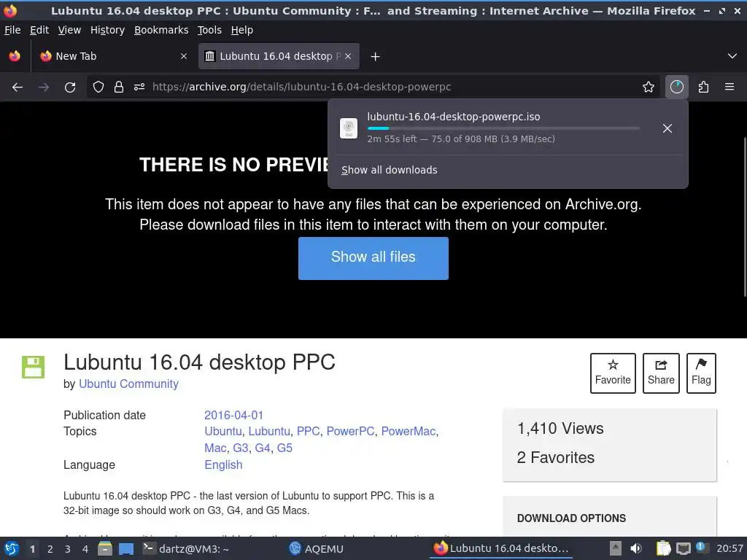The width and height of the screenshot is (747, 560).
Task: Go back to the previous page
Action: pos(18,87)
